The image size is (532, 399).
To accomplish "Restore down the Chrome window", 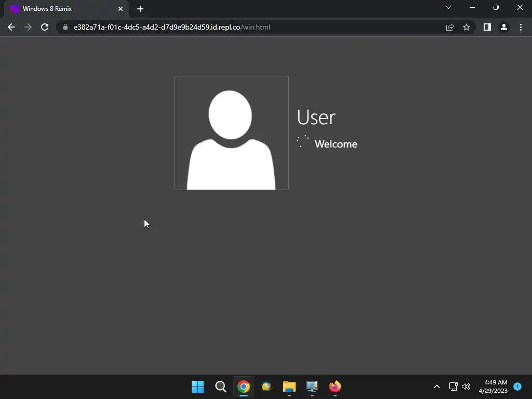I will click(496, 7).
